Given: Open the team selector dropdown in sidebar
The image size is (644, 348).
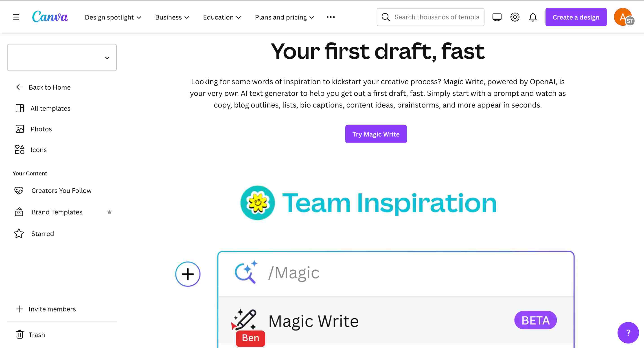Looking at the screenshot, I should pyautogui.click(x=62, y=57).
